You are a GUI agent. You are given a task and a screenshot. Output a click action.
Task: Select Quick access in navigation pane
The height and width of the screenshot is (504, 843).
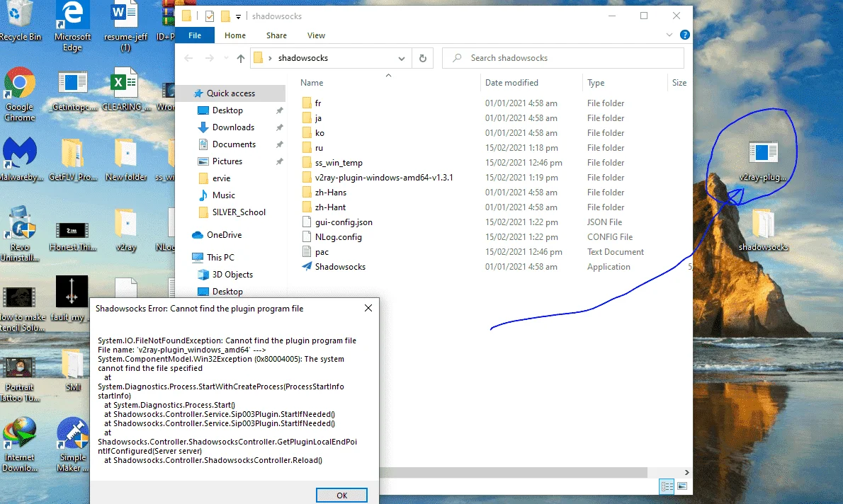click(x=231, y=93)
